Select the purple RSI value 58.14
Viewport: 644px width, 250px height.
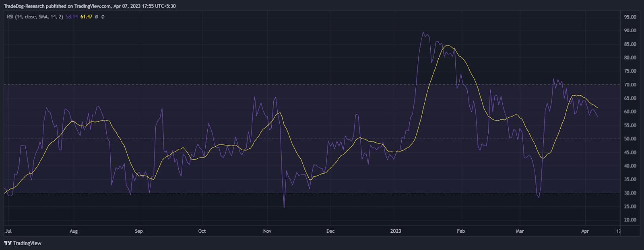(72, 17)
